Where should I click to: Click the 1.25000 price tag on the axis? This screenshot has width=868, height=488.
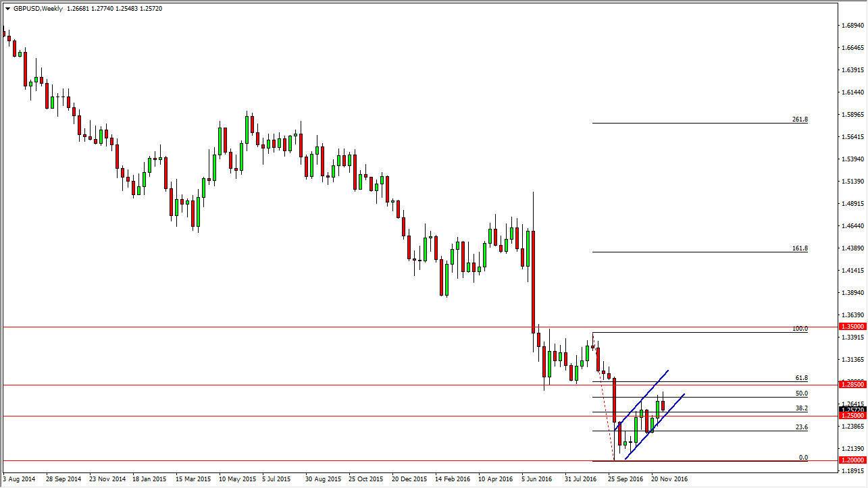[x=851, y=416]
